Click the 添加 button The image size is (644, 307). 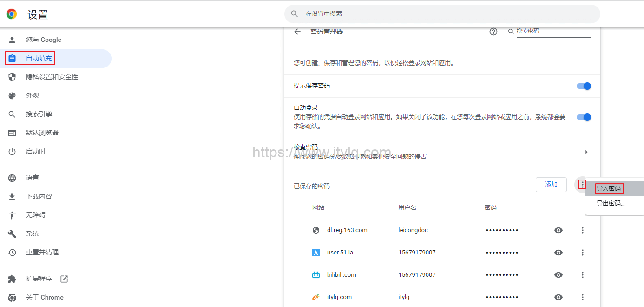pos(551,185)
